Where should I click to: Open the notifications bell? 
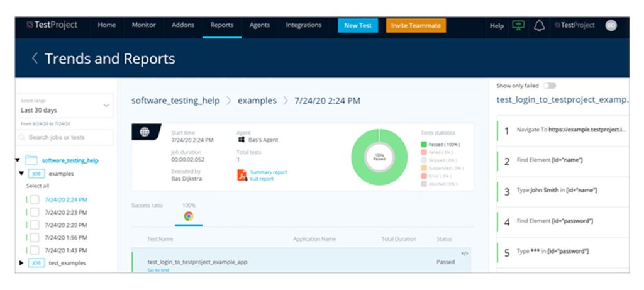539,25
